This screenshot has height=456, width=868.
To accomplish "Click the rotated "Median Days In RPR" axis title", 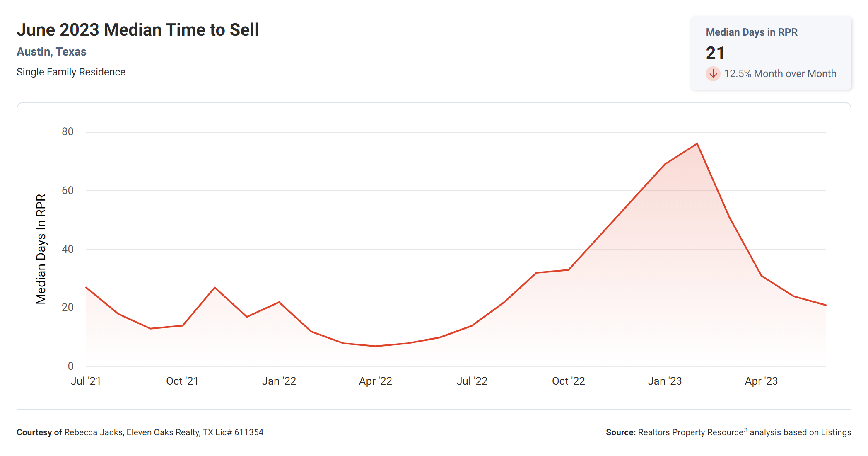I will (41, 249).
